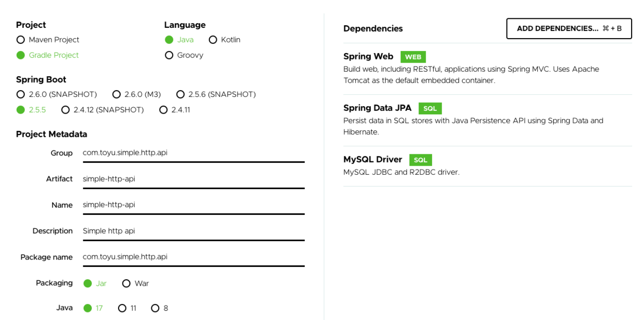
Task: Click the Group input field
Action: (193, 153)
